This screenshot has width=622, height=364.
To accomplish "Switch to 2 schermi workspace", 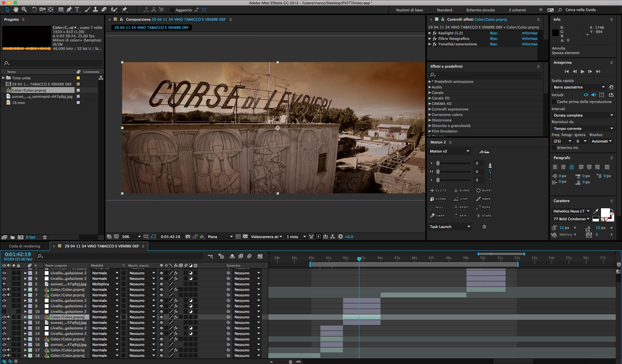I will point(517,10).
